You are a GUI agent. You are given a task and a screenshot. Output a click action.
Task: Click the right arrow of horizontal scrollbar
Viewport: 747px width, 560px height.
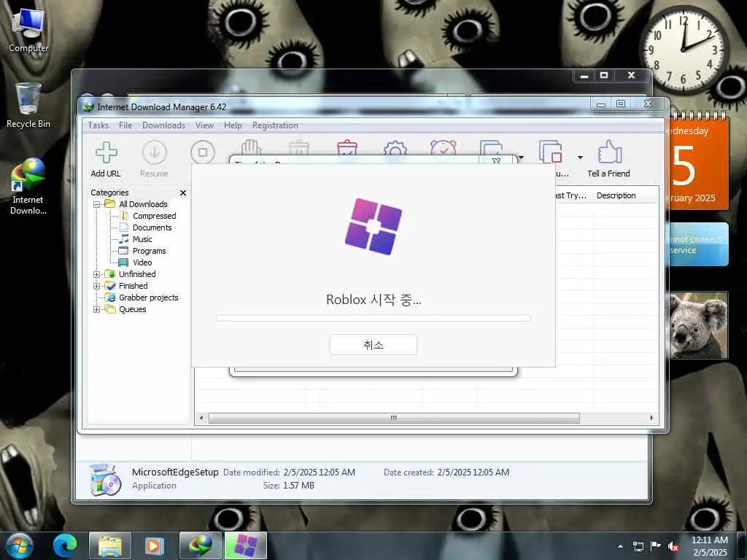click(x=651, y=418)
